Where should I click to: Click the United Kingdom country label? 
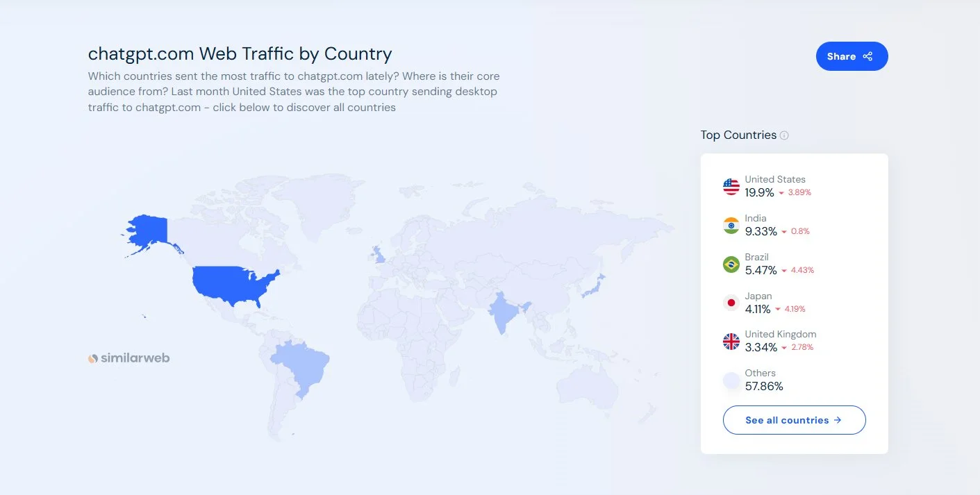pos(781,334)
